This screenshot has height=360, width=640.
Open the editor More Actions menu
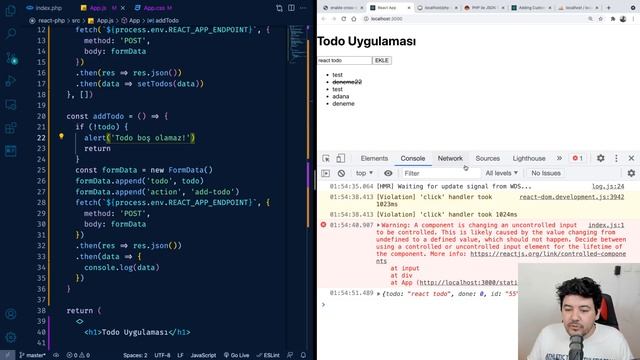pyautogui.click(x=303, y=8)
